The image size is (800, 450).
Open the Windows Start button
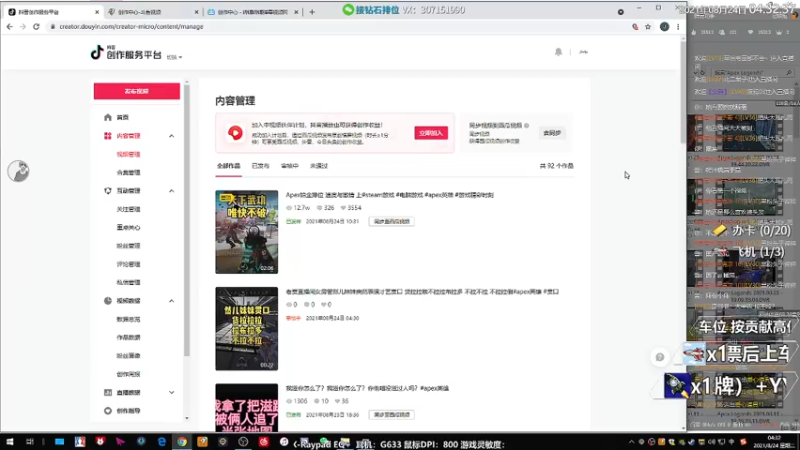[10, 442]
